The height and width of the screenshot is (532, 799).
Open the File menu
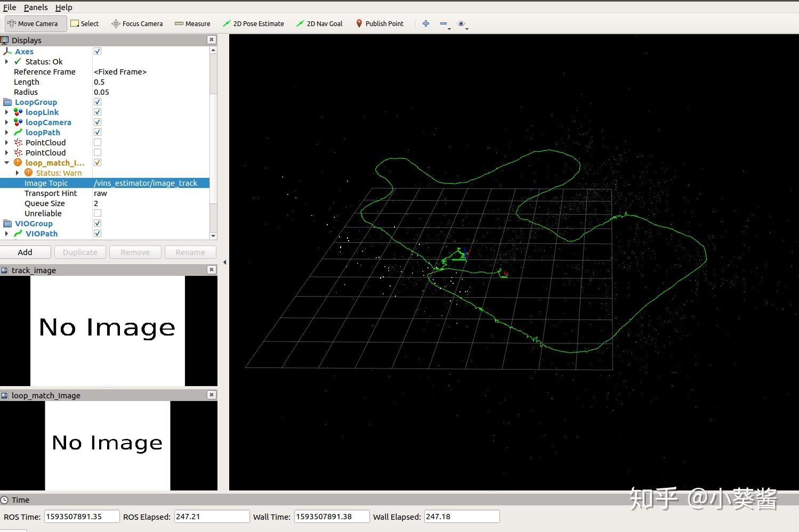tap(10, 7)
